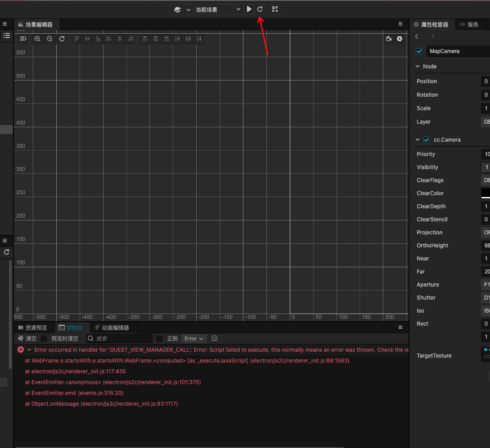The image size is (490, 448).
Task: Toggle the 正则 regex checkbox
Action: tap(159, 339)
